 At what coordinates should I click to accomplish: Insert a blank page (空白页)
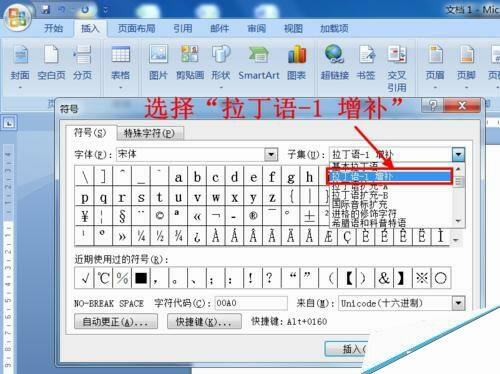point(51,55)
